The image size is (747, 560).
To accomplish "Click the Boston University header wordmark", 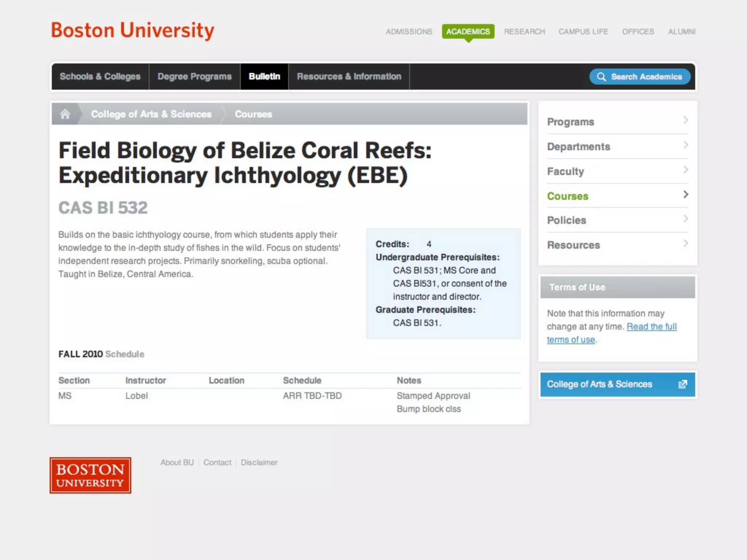I will coord(132,30).
